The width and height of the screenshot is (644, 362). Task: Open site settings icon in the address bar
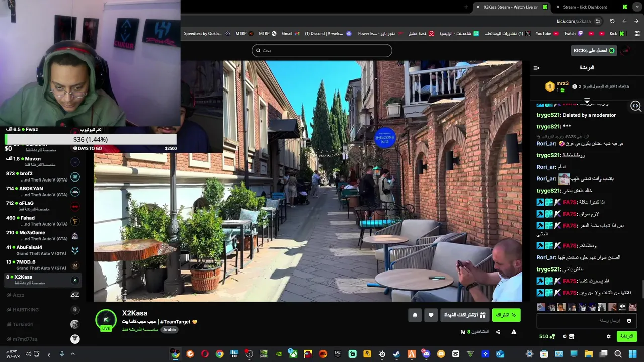tap(598, 21)
